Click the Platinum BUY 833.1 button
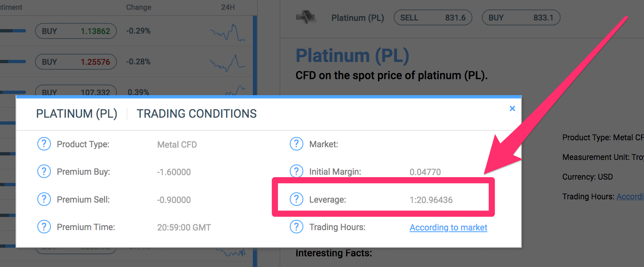The height and width of the screenshot is (267, 644). coord(521,18)
